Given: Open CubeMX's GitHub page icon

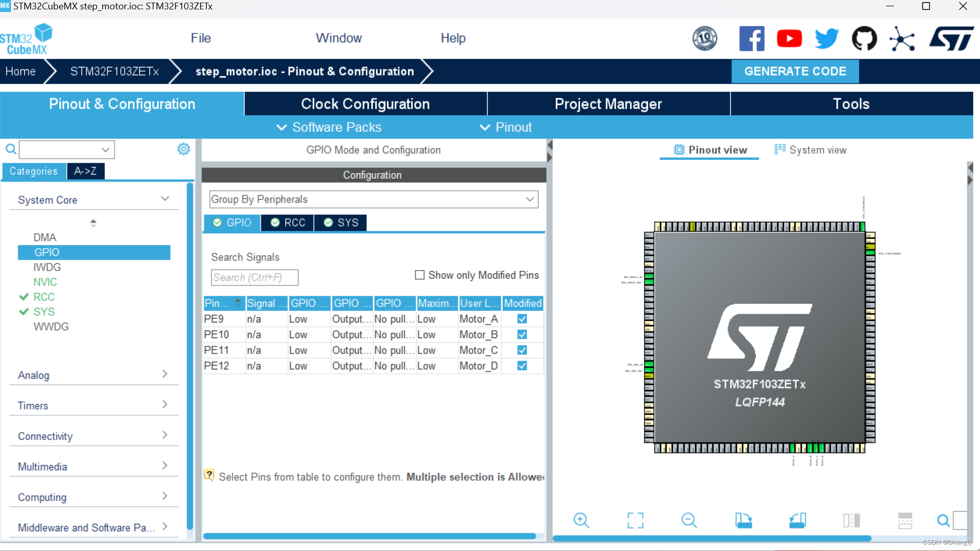Looking at the screenshot, I should pos(864,38).
